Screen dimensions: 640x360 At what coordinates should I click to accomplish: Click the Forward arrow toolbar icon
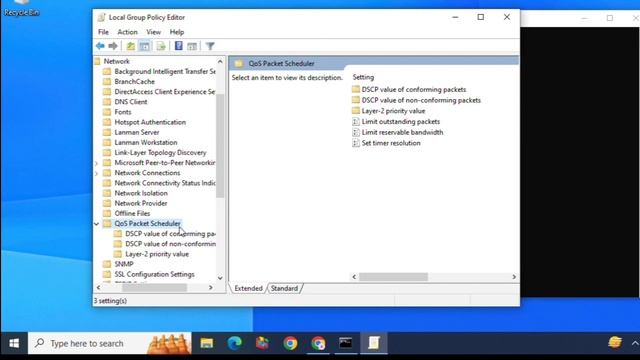pos(113,46)
